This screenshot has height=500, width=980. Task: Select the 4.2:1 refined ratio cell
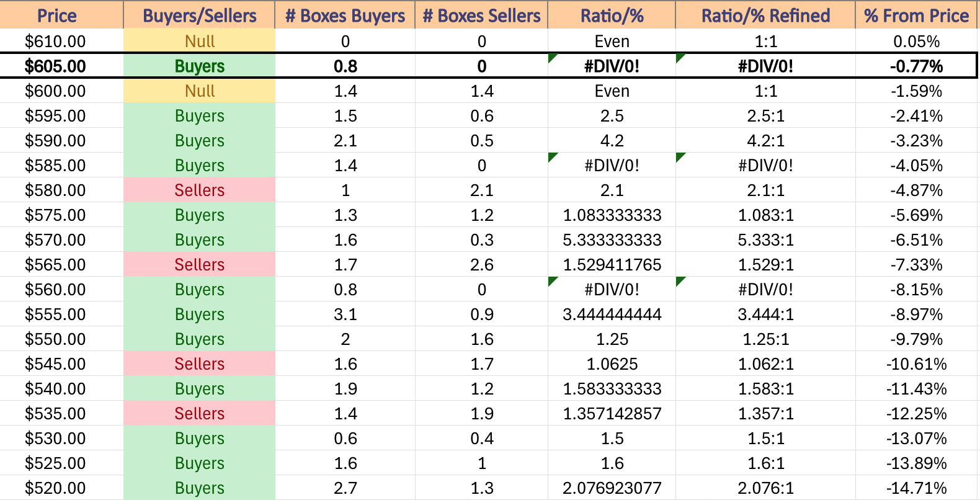click(765, 140)
